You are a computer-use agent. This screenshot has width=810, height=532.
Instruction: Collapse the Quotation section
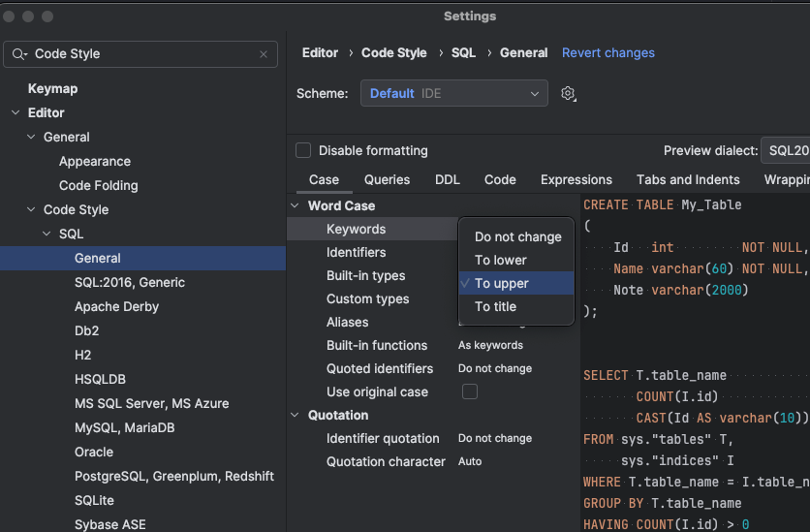295,415
